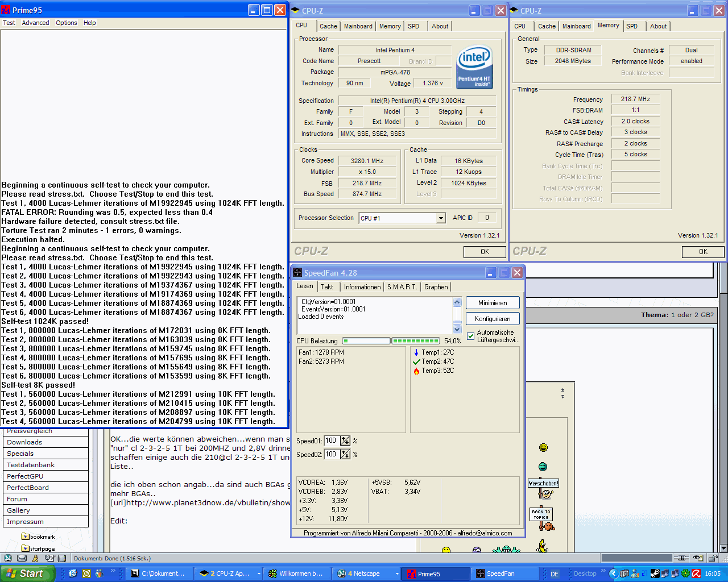Click the padlock security icon in Netscape status bar
Image resolution: width=728 pixels, height=582 pixels.
coord(712,558)
